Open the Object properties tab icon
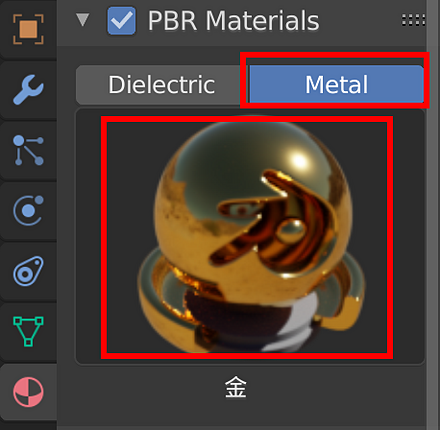 pos(28,29)
